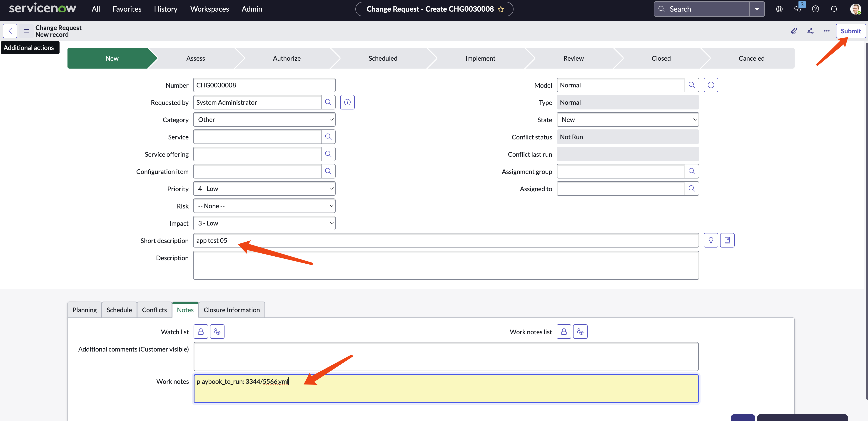
Task: Click the short description lightbulb suggestion icon
Action: coord(711,240)
